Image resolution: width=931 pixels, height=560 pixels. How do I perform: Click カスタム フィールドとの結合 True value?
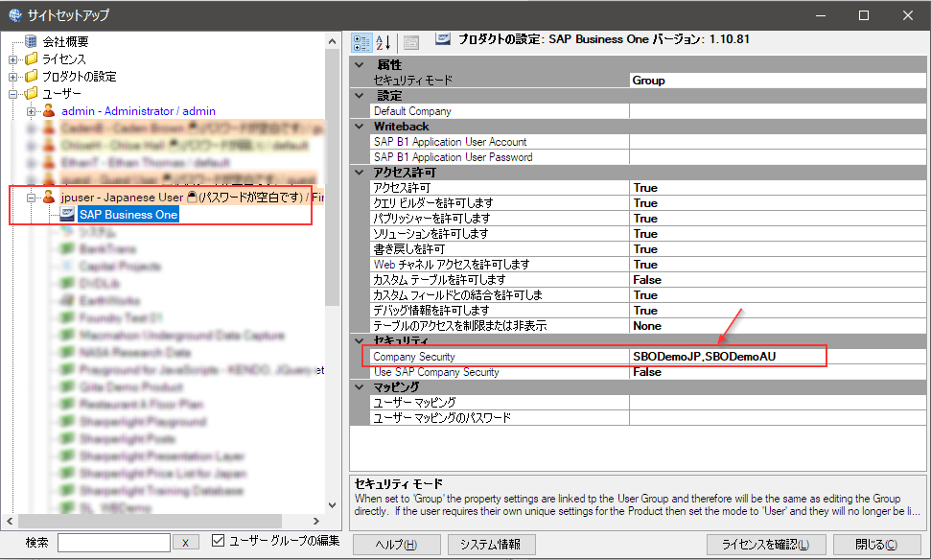coord(778,295)
